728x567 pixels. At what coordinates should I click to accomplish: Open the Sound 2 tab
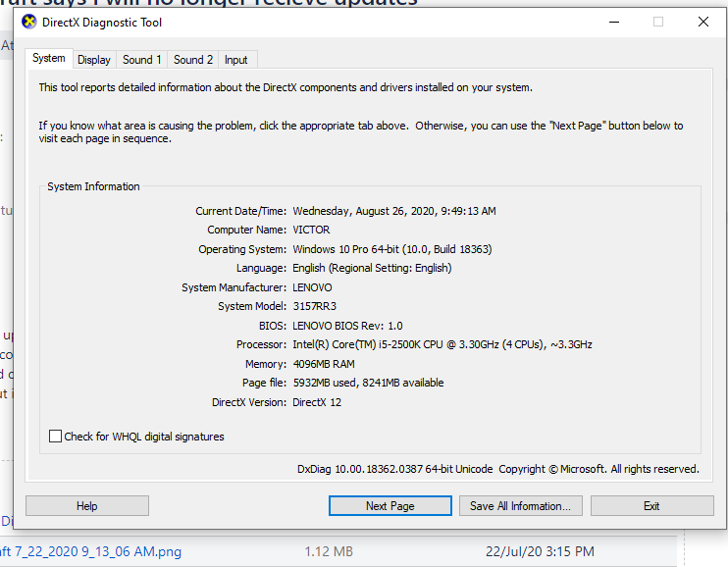point(193,60)
